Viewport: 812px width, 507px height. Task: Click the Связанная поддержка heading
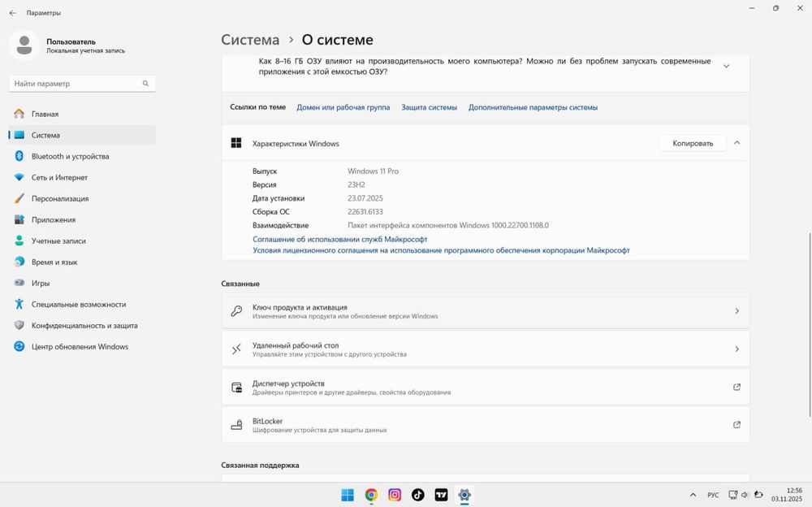(260, 465)
